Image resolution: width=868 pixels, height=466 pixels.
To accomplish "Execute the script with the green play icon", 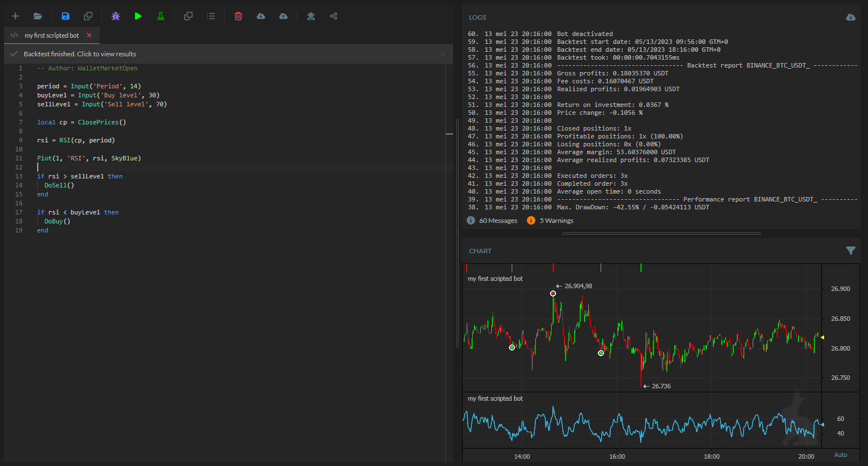I will tap(138, 16).
